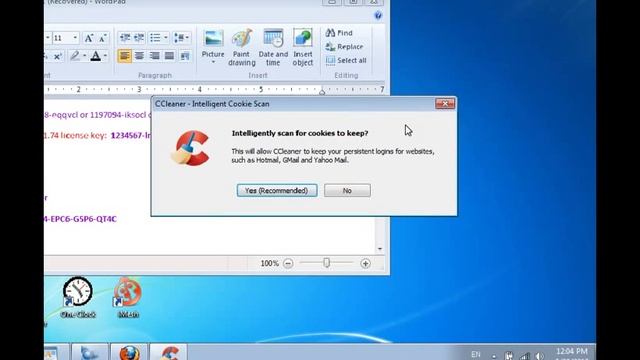Viewport: 640px width, 360px height.
Task: Open the paragraph settings dialog icon
Action: [x=185, y=56]
